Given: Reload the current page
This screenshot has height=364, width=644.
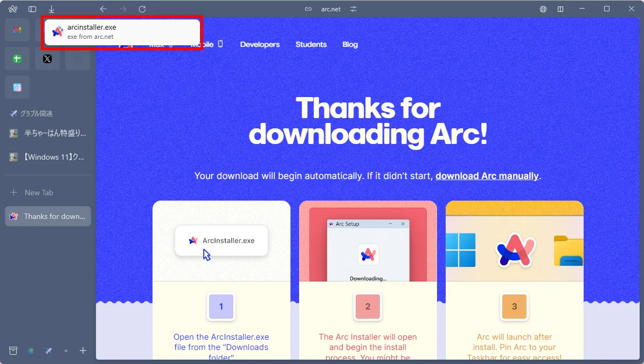Looking at the screenshot, I should [142, 9].
